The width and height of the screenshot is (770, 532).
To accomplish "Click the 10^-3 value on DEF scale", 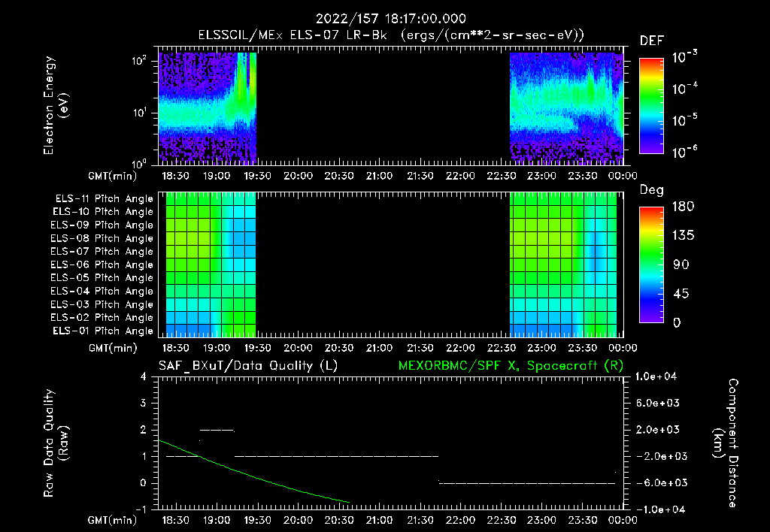I will click(x=684, y=57).
